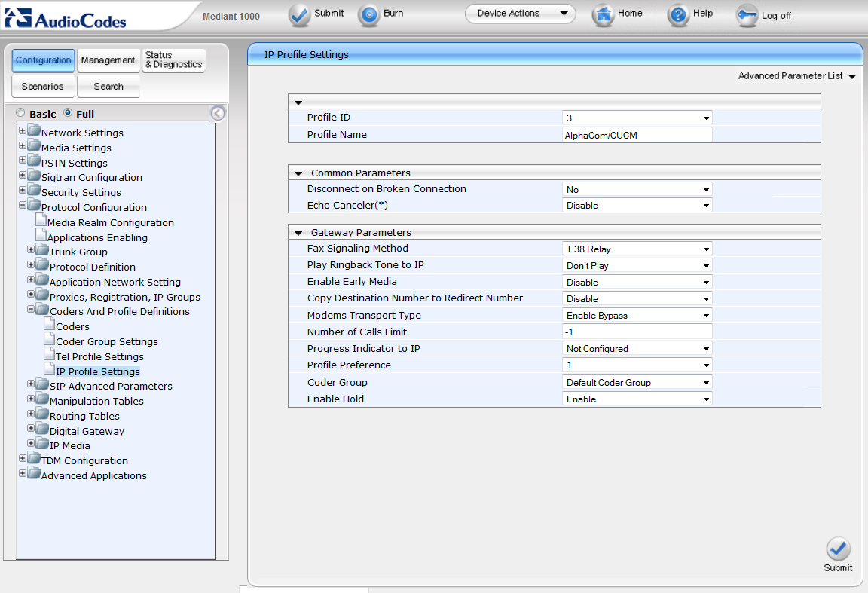
Task: Click the Log off key icon
Action: click(747, 15)
